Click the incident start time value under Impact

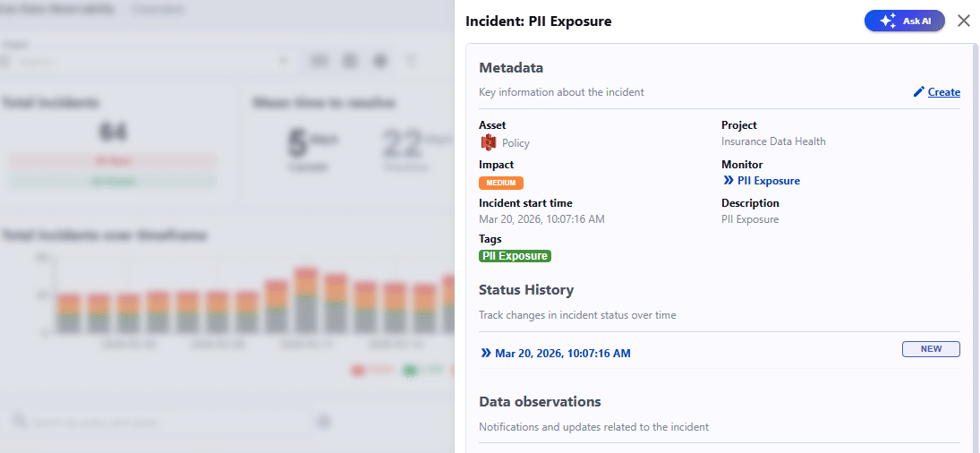pyautogui.click(x=541, y=219)
